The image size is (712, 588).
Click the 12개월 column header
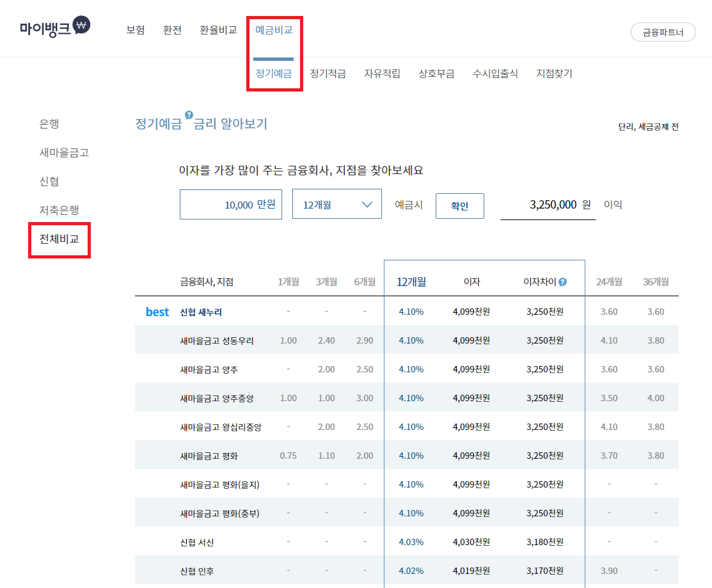click(x=411, y=282)
